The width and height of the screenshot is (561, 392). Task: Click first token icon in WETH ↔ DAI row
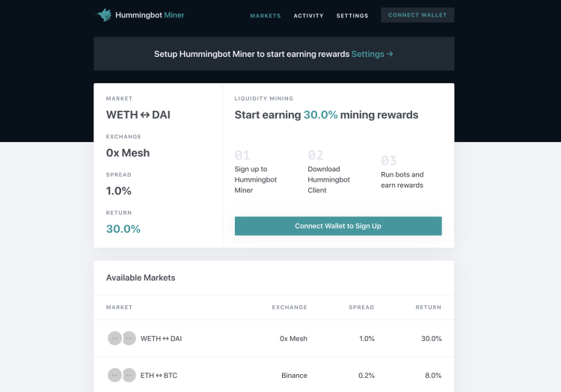coord(114,338)
